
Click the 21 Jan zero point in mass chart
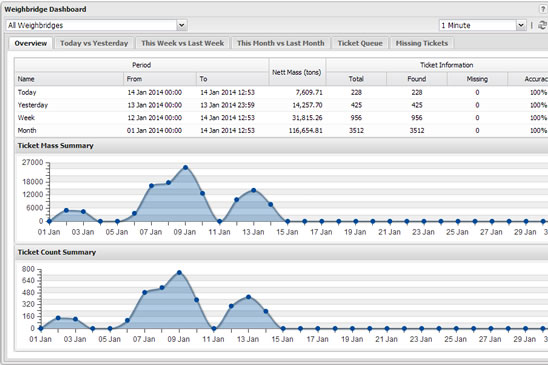pos(389,221)
